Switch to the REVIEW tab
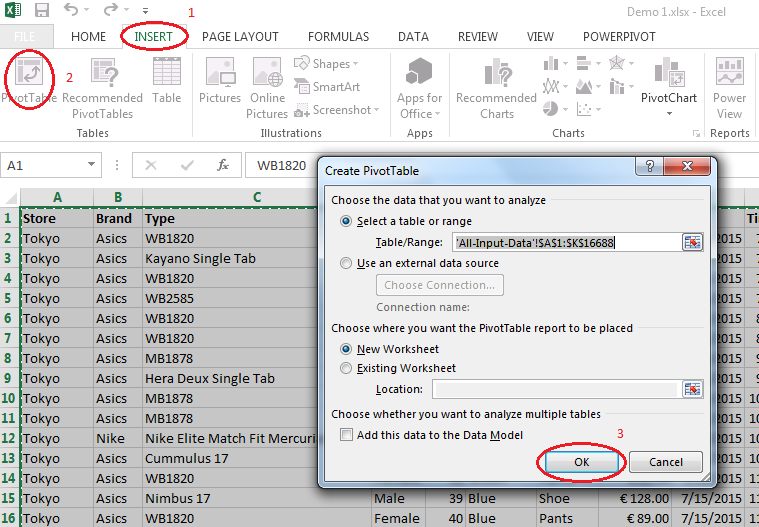 tap(478, 37)
